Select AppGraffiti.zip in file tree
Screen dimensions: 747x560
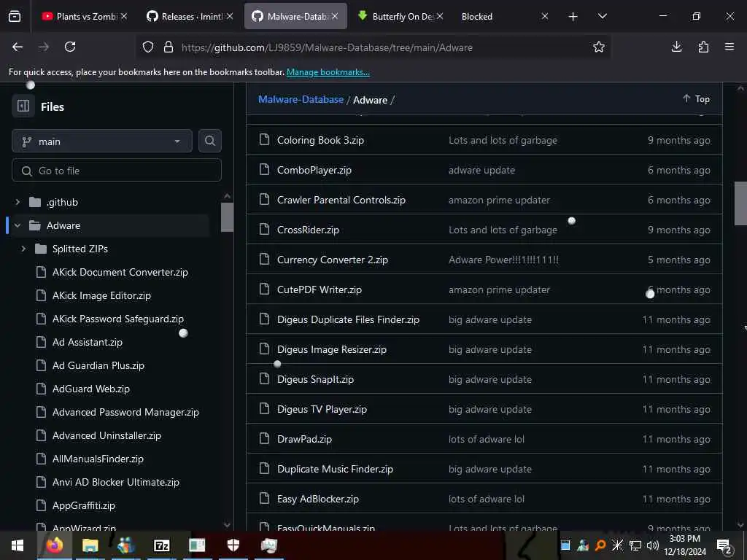pyautogui.click(x=84, y=505)
